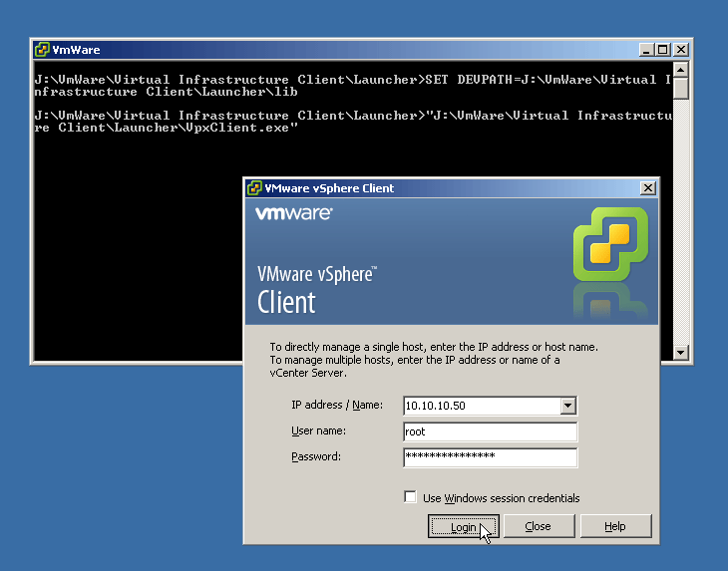
Task: Click the console scrollbar thumb
Action: coord(681,89)
